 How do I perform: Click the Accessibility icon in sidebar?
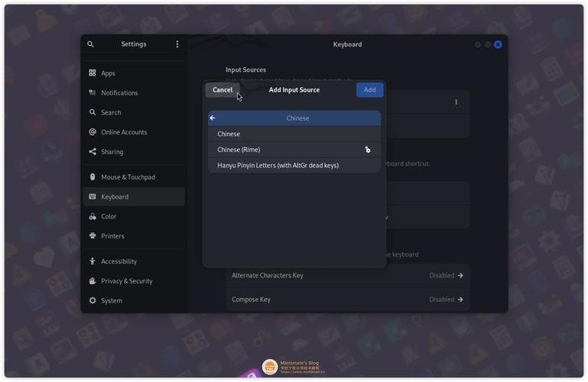coord(93,261)
